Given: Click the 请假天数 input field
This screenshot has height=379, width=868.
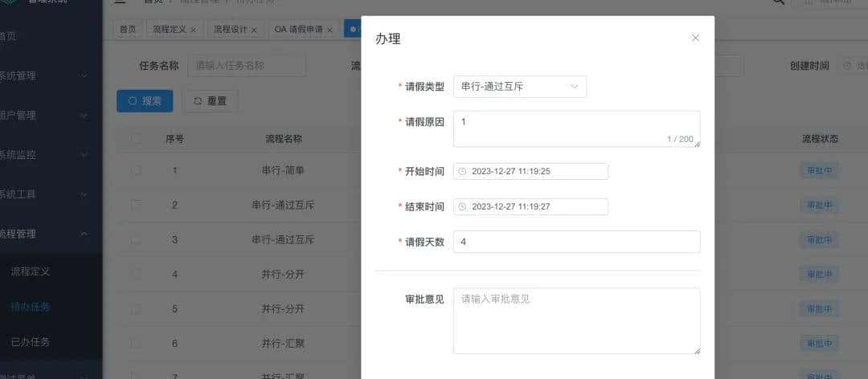Looking at the screenshot, I should pos(577,242).
